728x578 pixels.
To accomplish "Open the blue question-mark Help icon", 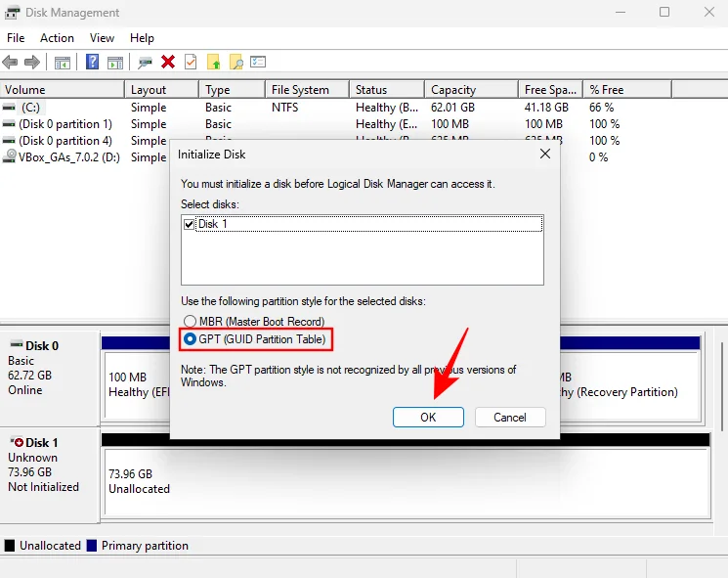I will click(x=92, y=62).
